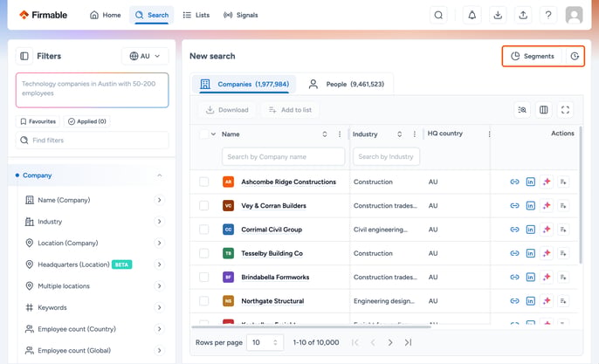Screen dimensions: 599x364
Task: Expand Location (Company) filter
Action: coord(159,243)
